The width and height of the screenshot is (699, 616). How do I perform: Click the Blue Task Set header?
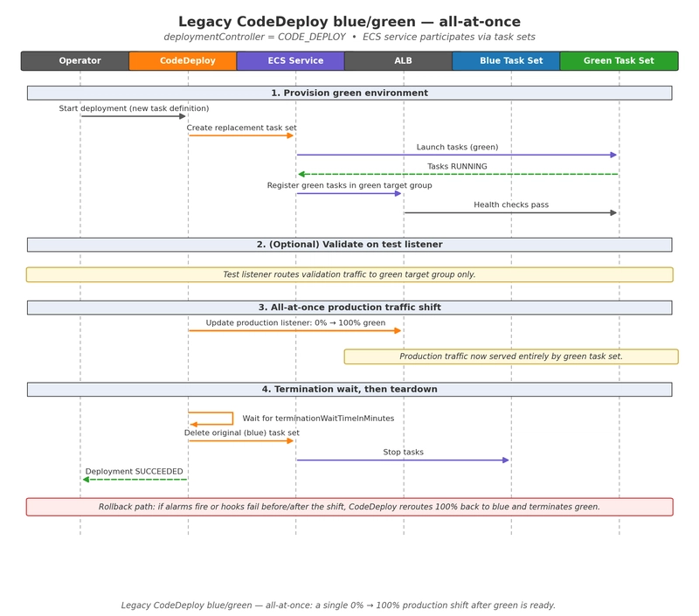pos(507,60)
